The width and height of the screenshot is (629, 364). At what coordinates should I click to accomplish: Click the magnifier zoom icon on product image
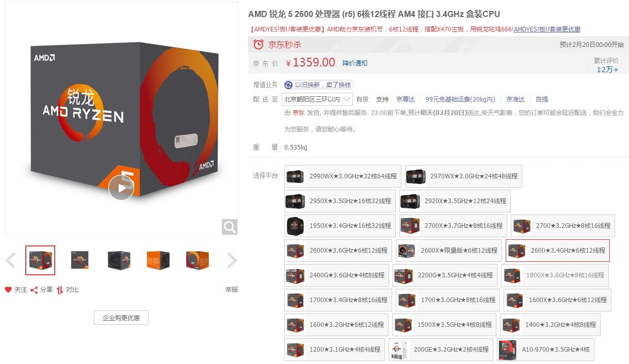tap(230, 226)
